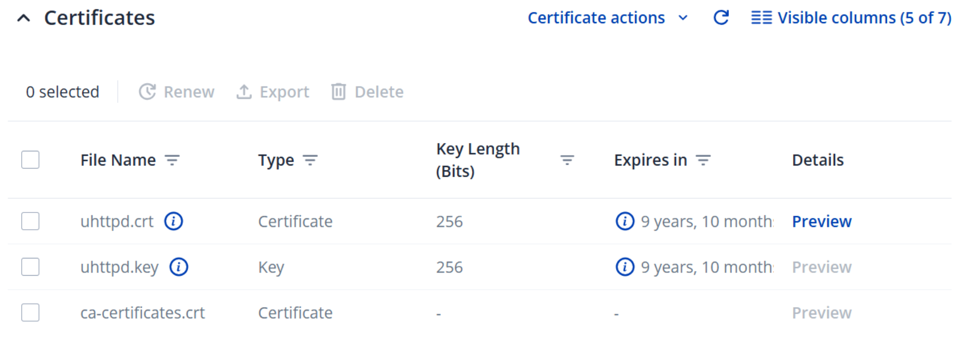Toggle the select-all header checkbox

[x=30, y=160]
